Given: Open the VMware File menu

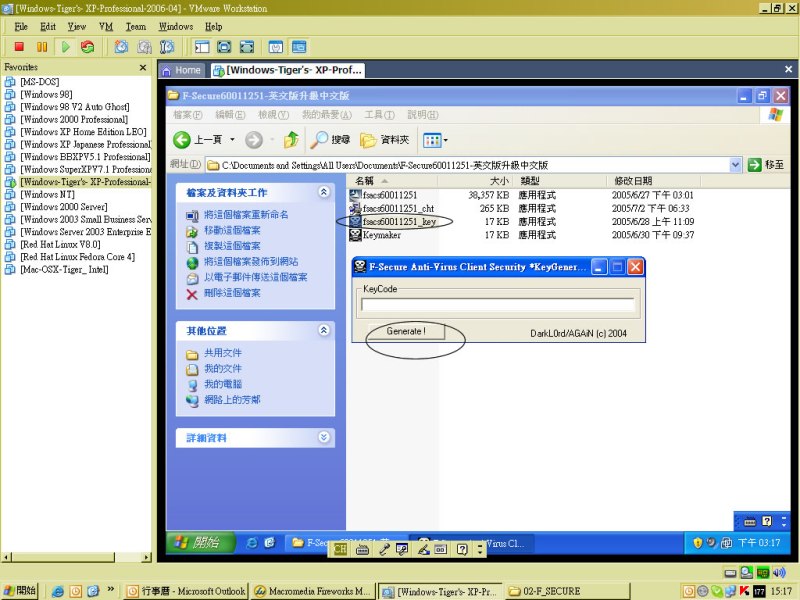Looking at the screenshot, I should point(21,27).
